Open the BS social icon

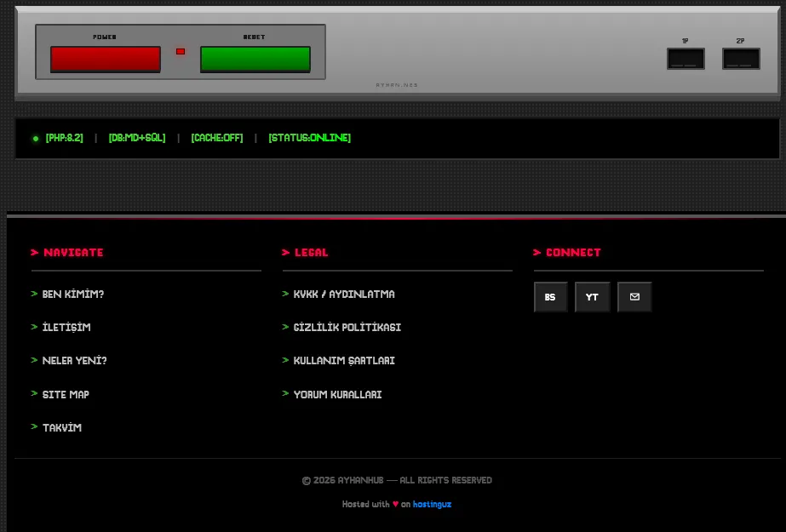click(550, 297)
